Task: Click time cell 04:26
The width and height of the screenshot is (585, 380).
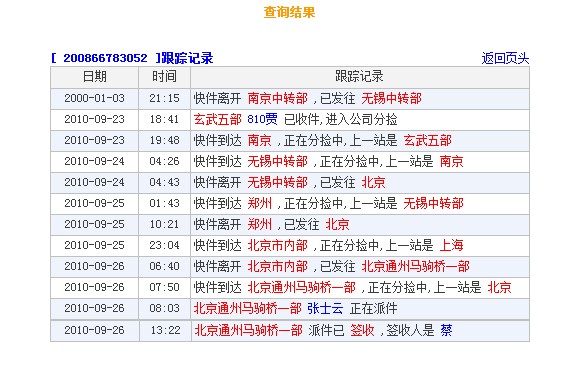Action: click(164, 161)
